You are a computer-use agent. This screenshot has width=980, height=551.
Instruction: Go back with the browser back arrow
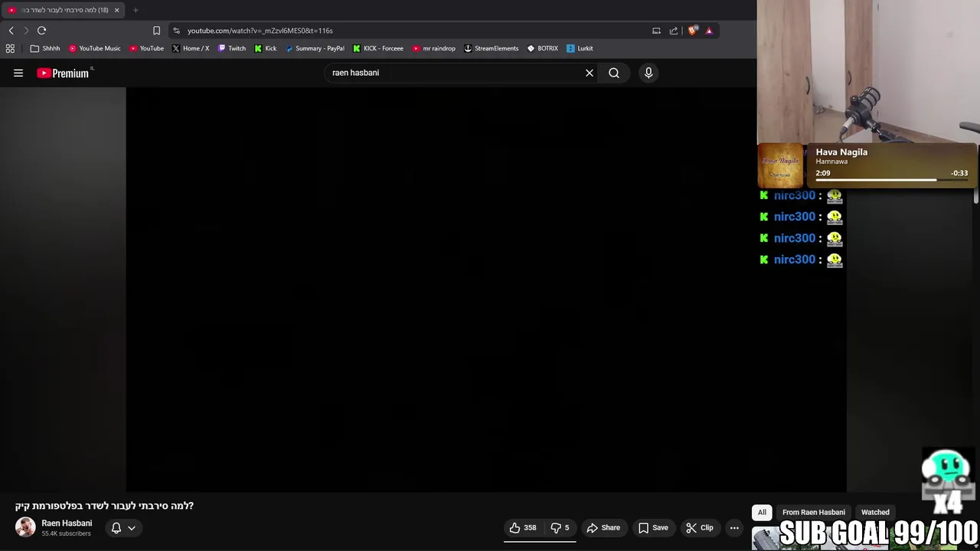[x=11, y=31]
